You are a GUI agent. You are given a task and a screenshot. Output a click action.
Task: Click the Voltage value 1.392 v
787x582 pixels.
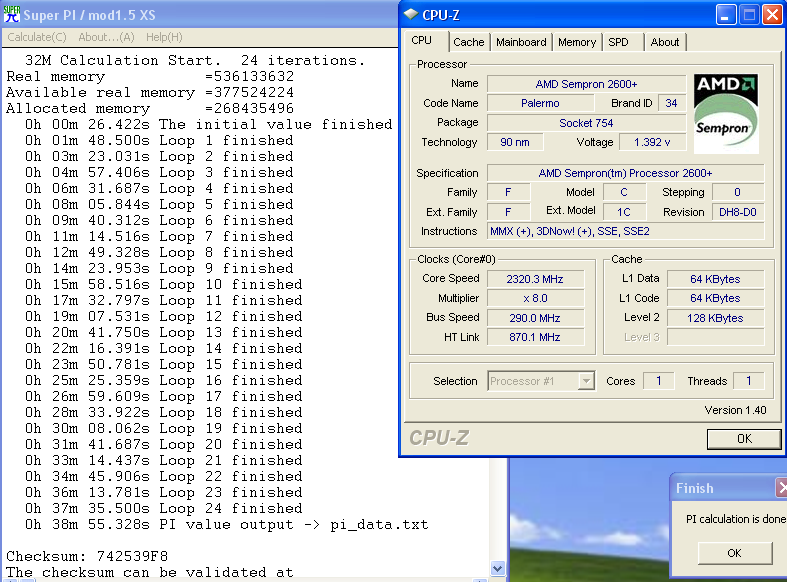coord(652,142)
